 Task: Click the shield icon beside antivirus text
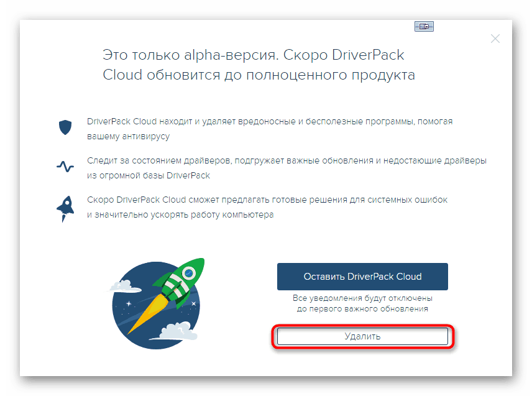pos(65,127)
